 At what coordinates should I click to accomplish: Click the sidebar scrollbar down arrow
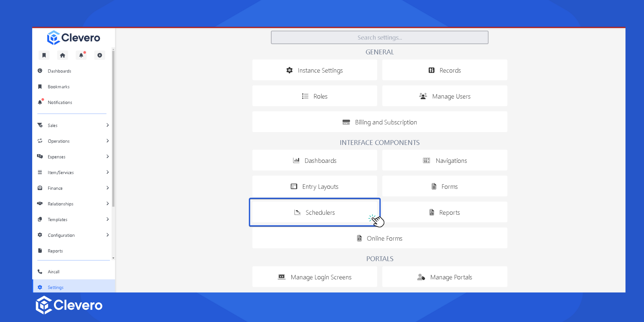113,258
